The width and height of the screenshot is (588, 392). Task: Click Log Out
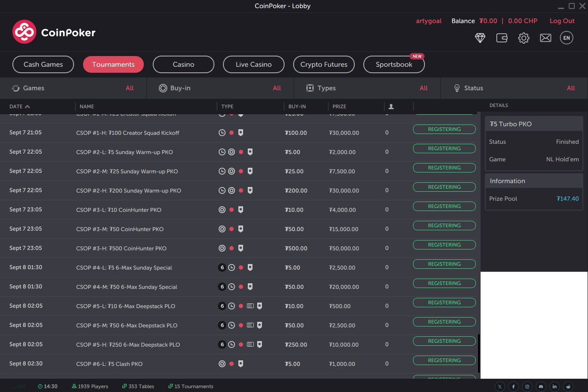(562, 21)
